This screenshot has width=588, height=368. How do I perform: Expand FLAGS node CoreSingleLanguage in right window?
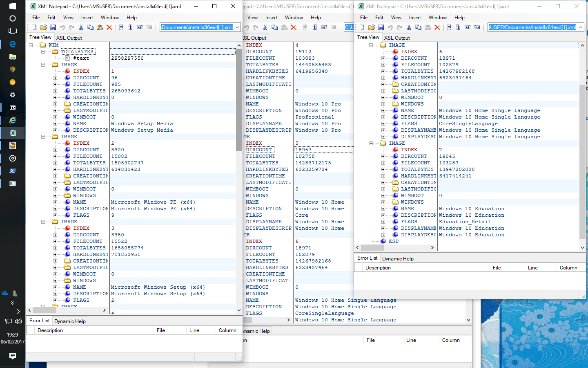click(x=383, y=123)
